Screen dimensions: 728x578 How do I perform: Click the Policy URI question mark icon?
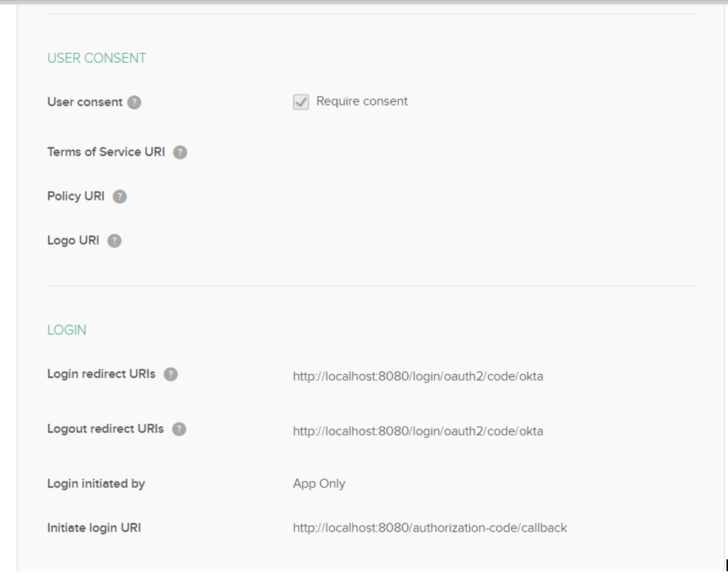click(119, 196)
